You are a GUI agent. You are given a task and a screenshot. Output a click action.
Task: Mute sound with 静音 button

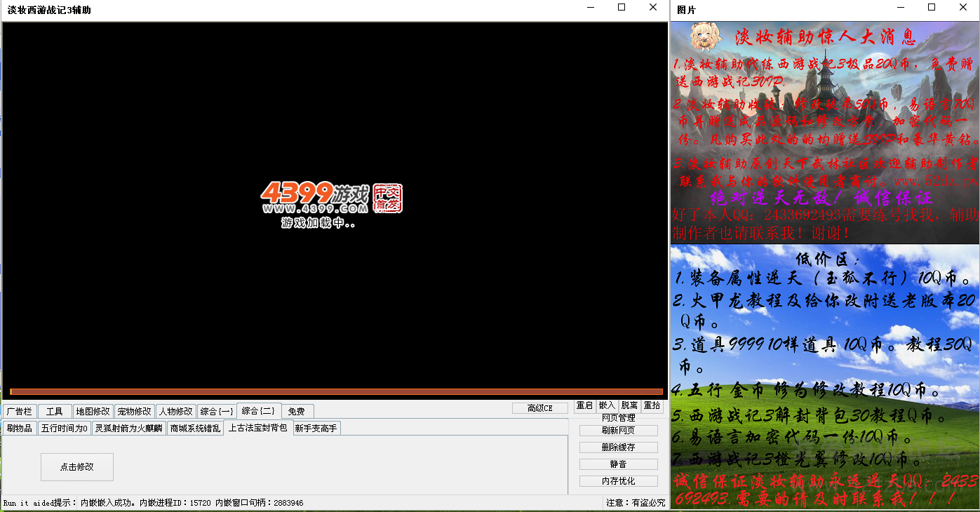point(619,464)
